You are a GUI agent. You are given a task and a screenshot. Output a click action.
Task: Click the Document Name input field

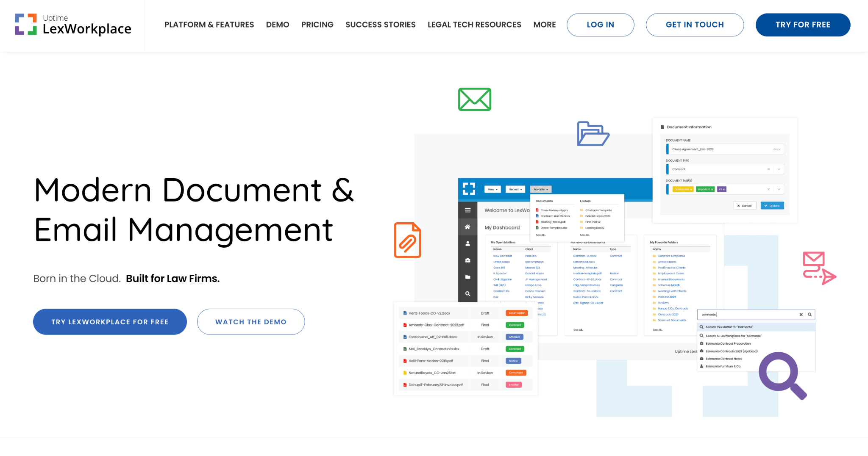click(725, 149)
